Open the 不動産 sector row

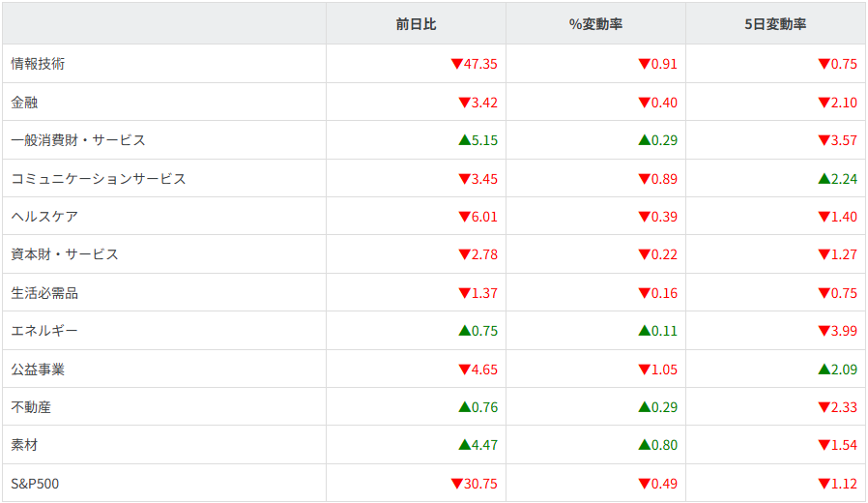tap(31, 407)
